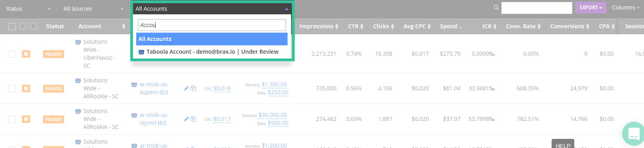The width and height of the screenshot is (644, 148).
Task: Click copy icon for ar-mob-us-olymrl-tb5 campaign
Action: pos(193,119)
